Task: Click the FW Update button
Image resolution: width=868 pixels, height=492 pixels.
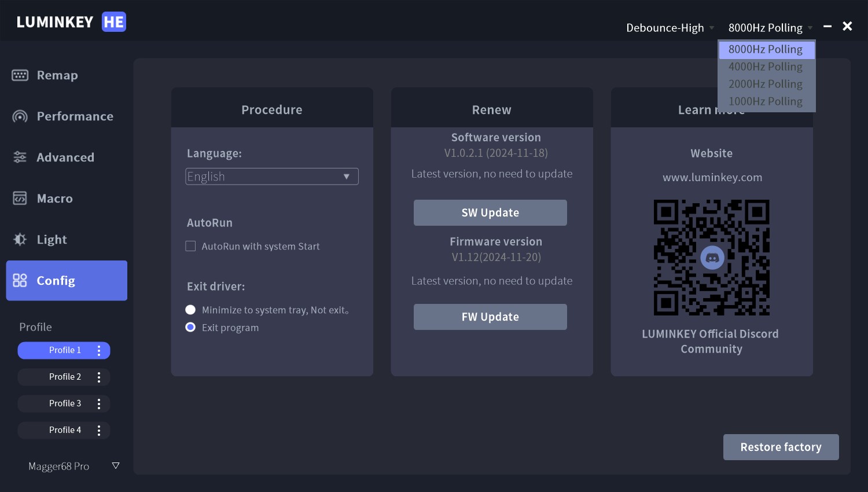Action: (490, 317)
